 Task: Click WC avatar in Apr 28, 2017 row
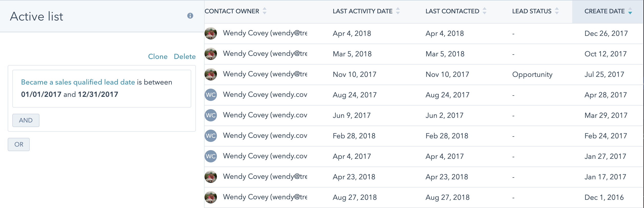click(x=211, y=95)
